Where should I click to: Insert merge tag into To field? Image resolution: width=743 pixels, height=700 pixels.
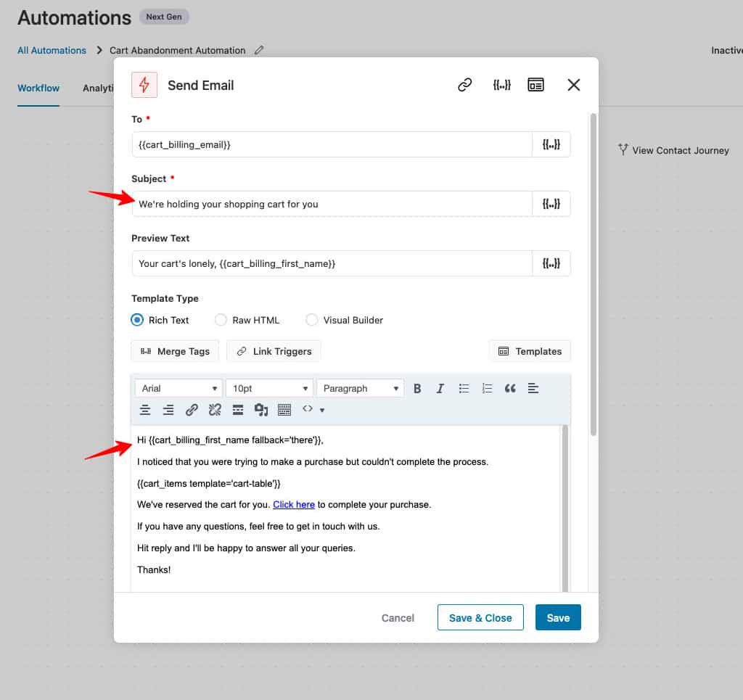click(551, 144)
